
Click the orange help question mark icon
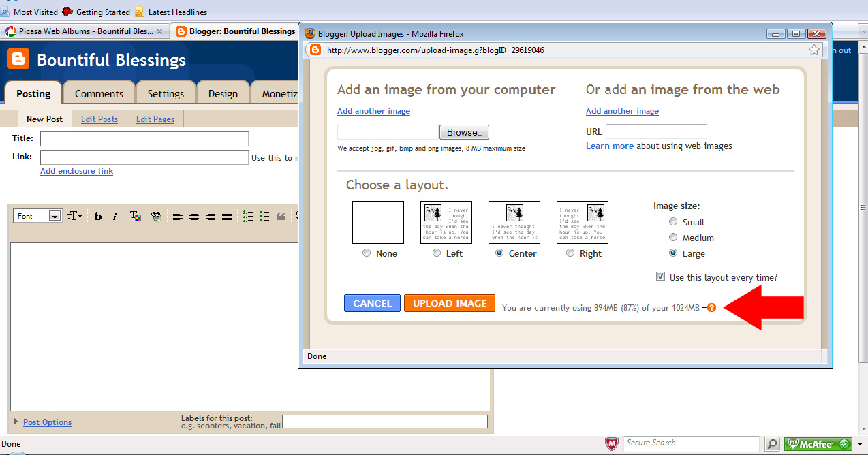tap(711, 307)
